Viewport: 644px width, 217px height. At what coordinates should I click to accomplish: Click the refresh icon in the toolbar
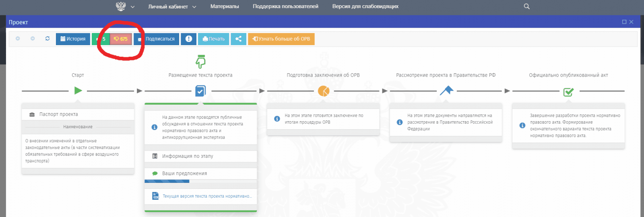47,39
